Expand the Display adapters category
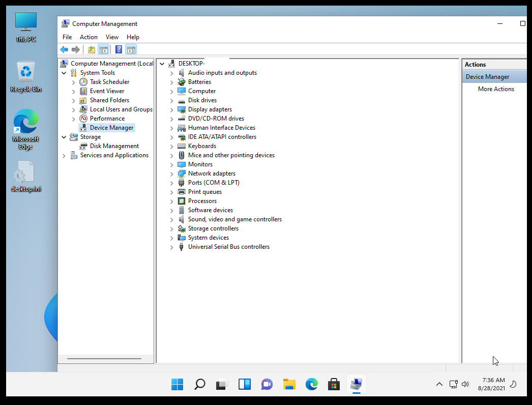Image resolution: width=532 pixels, height=405 pixels. pyautogui.click(x=172, y=110)
